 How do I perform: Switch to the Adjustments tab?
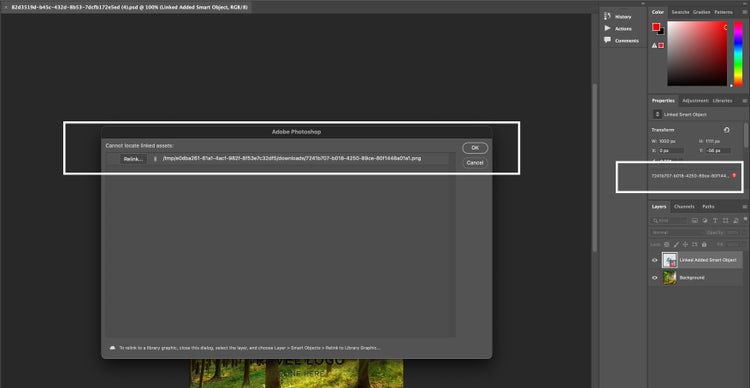pos(695,100)
